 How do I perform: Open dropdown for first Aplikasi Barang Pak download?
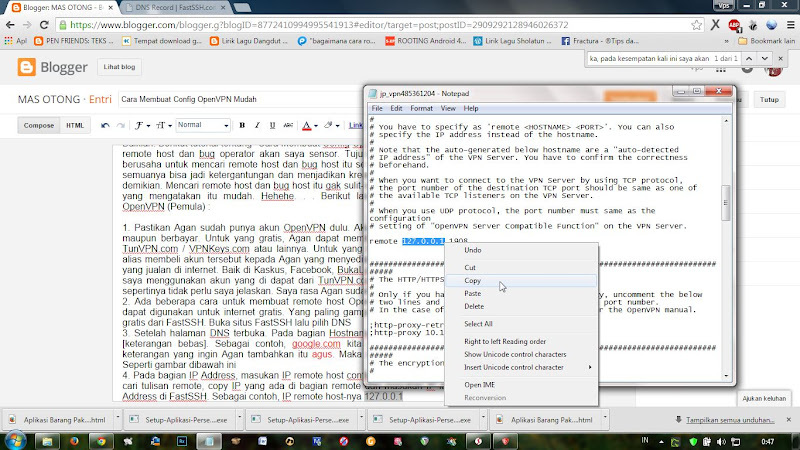pyautogui.click(x=118, y=417)
